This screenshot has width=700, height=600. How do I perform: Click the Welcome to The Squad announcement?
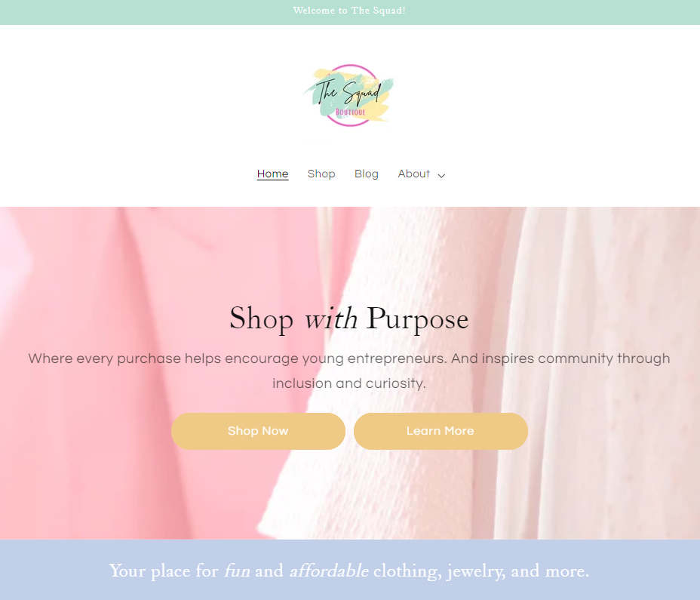(x=349, y=11)
